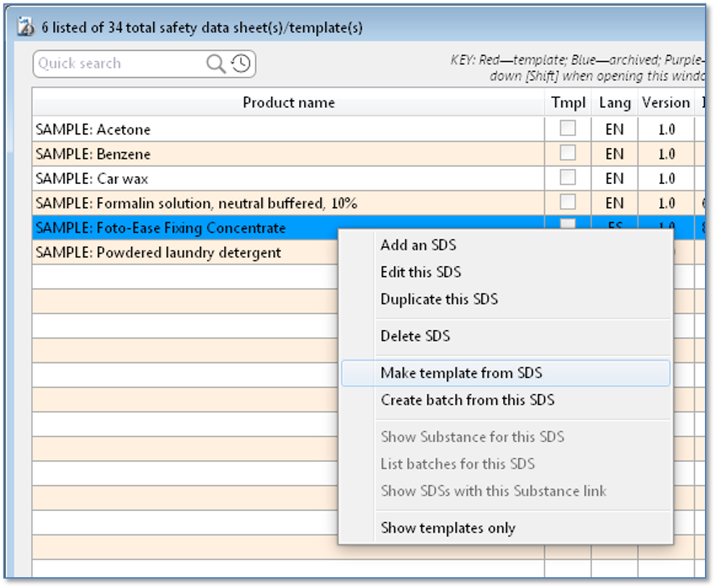Choose "Create batch from this SDS"
This screenshot has height=588, width=715.
click(506, 400)
